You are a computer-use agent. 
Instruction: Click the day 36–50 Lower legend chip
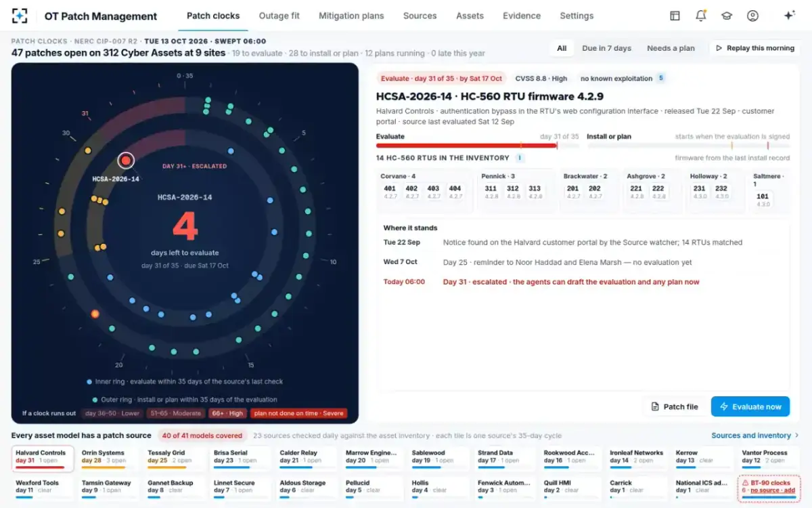(x=112, y=413)
